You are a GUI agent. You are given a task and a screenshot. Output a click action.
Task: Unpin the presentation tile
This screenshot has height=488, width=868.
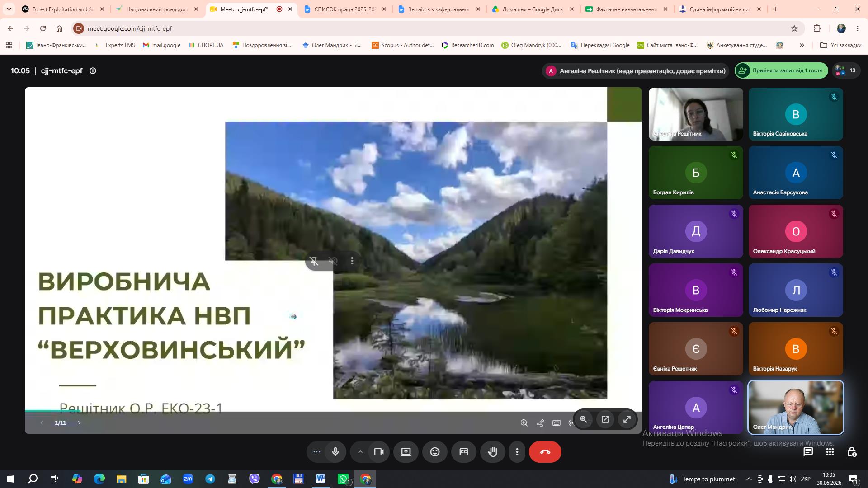tap(314, 261)
